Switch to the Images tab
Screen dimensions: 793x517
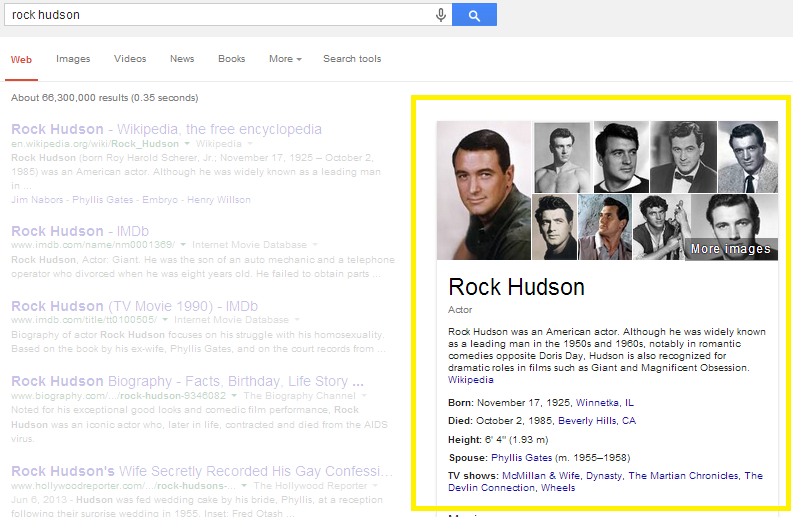[73, 59]
